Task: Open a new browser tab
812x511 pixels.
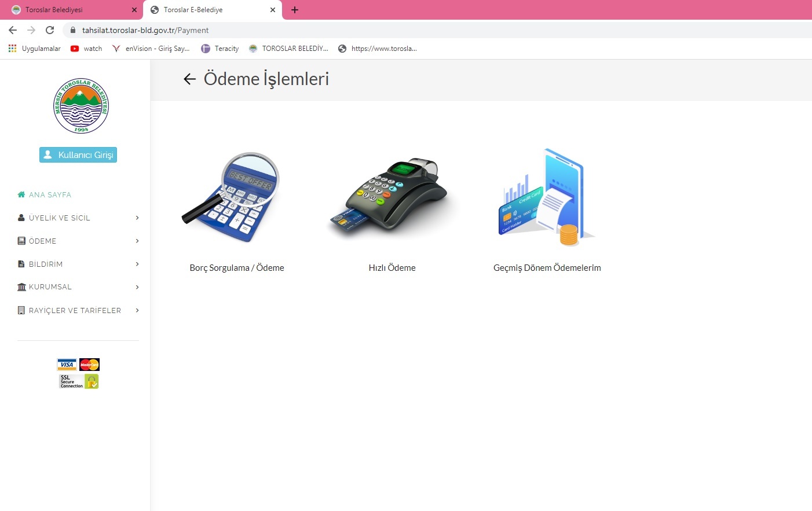Action: (295, 10)
